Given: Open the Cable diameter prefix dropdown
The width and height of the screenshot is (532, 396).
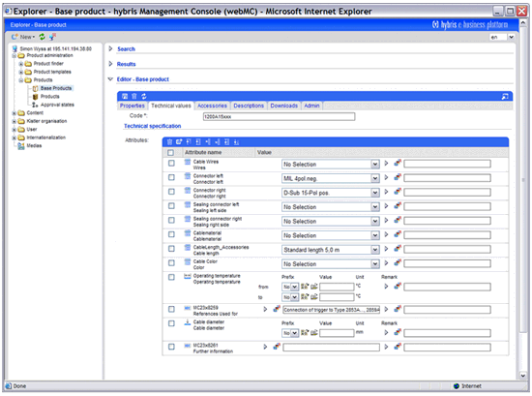Looking at the screenshot, I should [x=290, y=333].
